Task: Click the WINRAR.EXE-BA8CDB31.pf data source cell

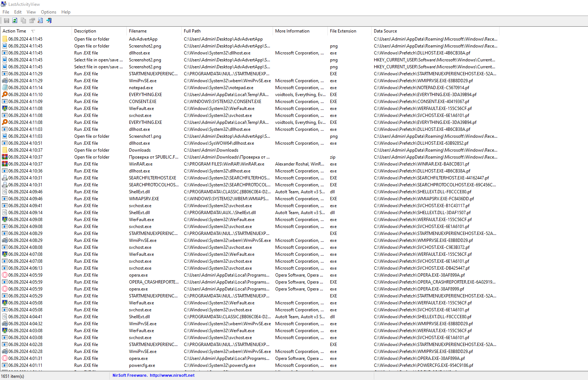Action: pos(421,164)
